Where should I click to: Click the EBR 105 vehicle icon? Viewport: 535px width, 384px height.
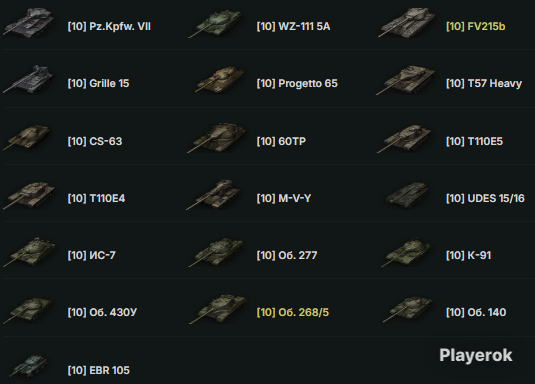point(28,366)
